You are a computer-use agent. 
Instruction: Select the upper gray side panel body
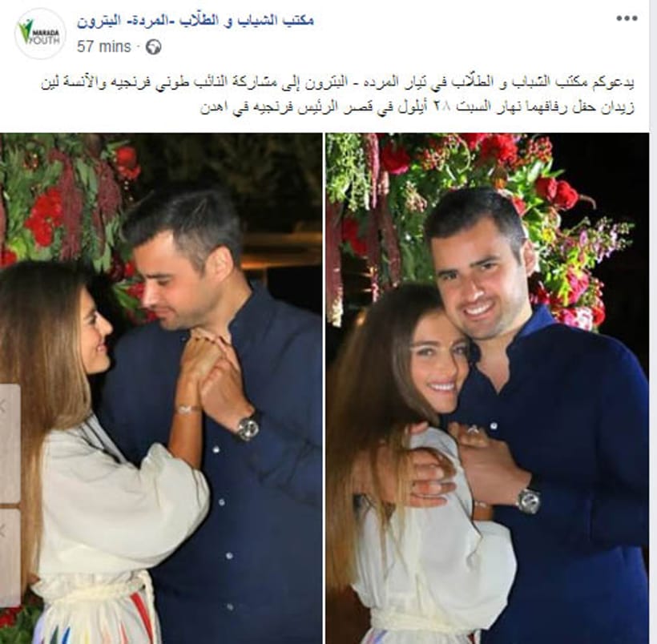coord(10,443)
